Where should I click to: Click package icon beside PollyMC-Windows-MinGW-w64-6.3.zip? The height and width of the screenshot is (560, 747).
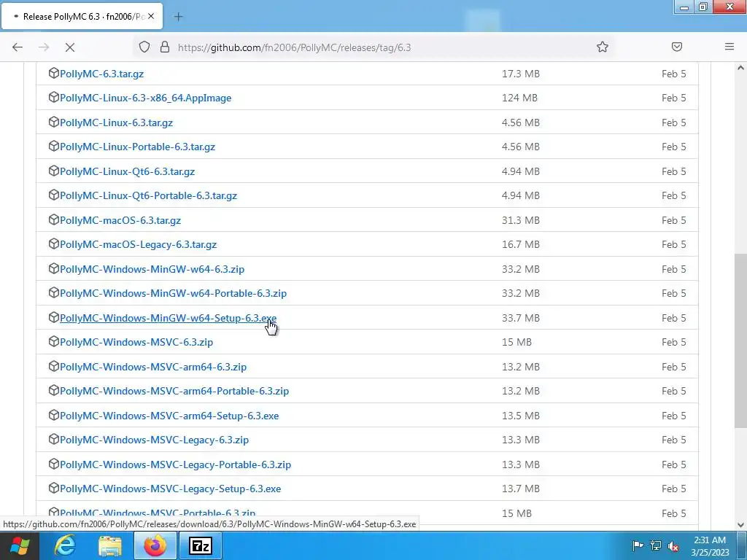[x=53, y=269]
